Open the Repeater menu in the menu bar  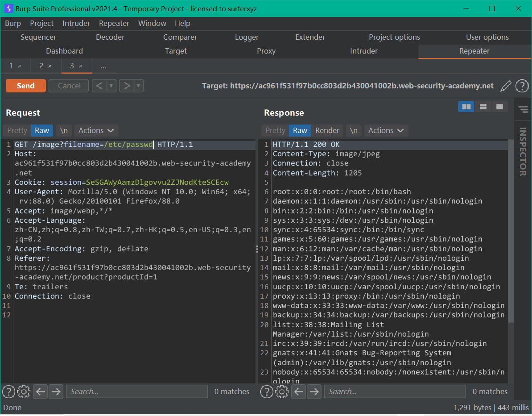click(114, 23)
